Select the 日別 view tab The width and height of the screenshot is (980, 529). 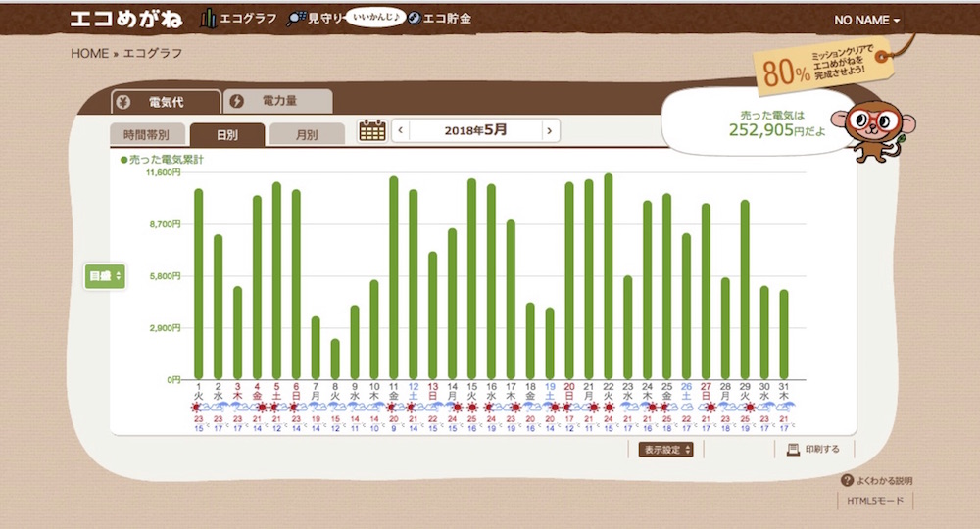(227, 134)
